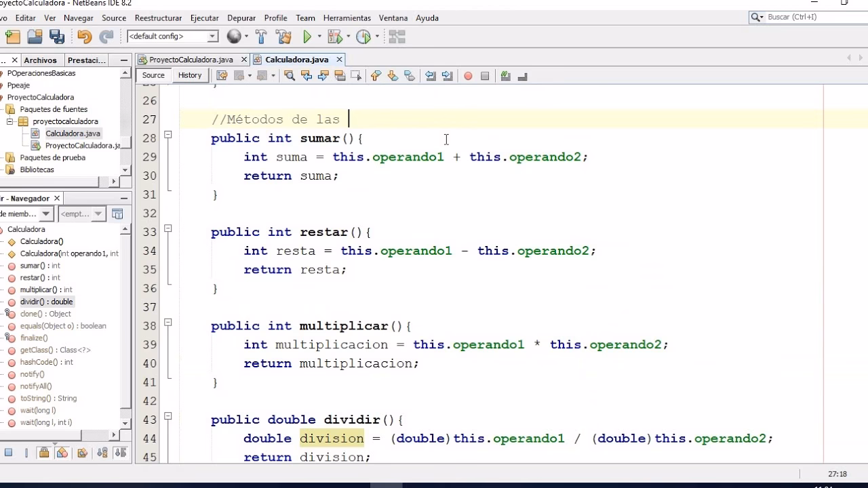Click the globe browser icon
Image resolution: width=868 pixels, height=488 pixels.
coord(234,37)
